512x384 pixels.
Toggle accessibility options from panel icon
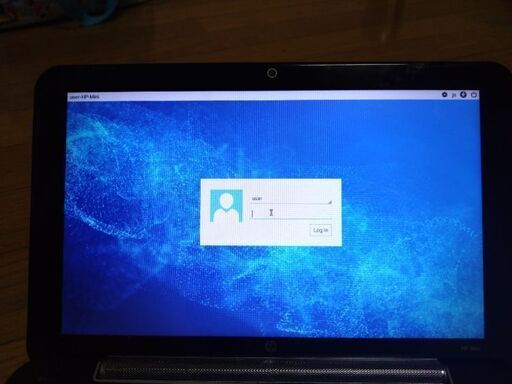463,95
